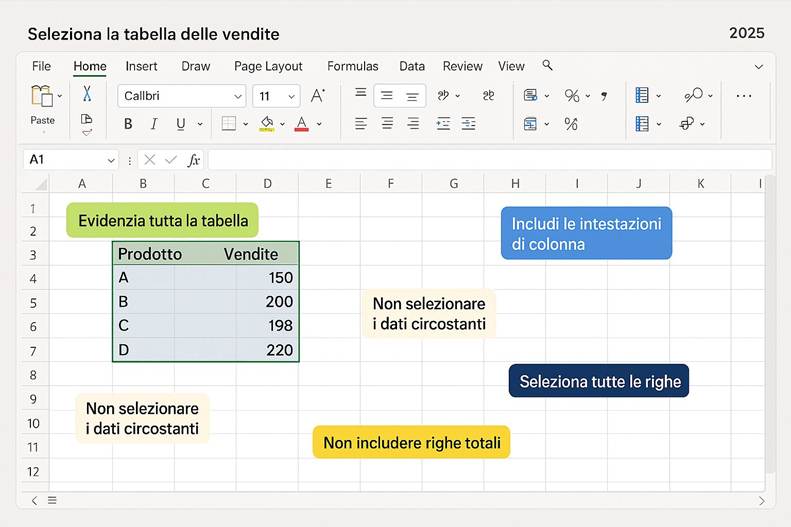
Task: Open the all sheets list icon
Action: (52, 500)
